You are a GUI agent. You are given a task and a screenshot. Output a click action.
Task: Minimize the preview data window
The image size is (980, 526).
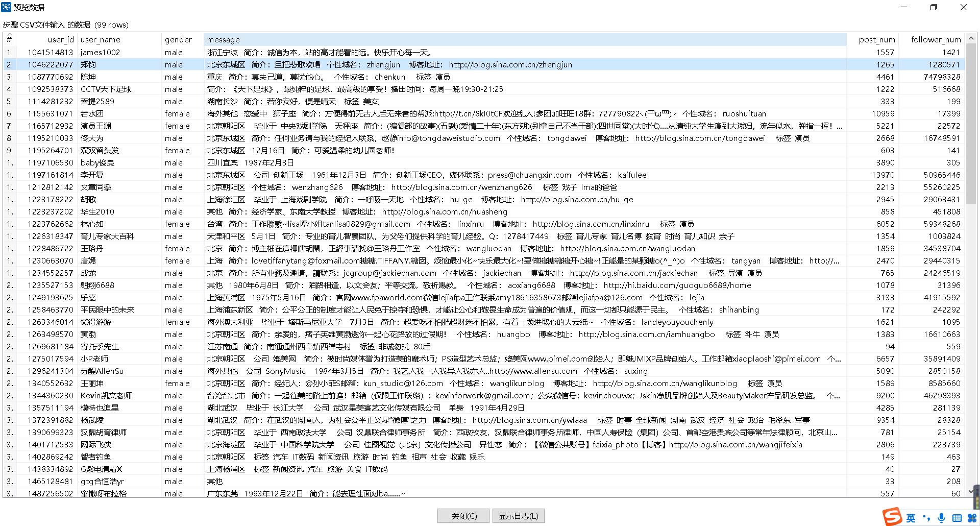click(904, 7)
